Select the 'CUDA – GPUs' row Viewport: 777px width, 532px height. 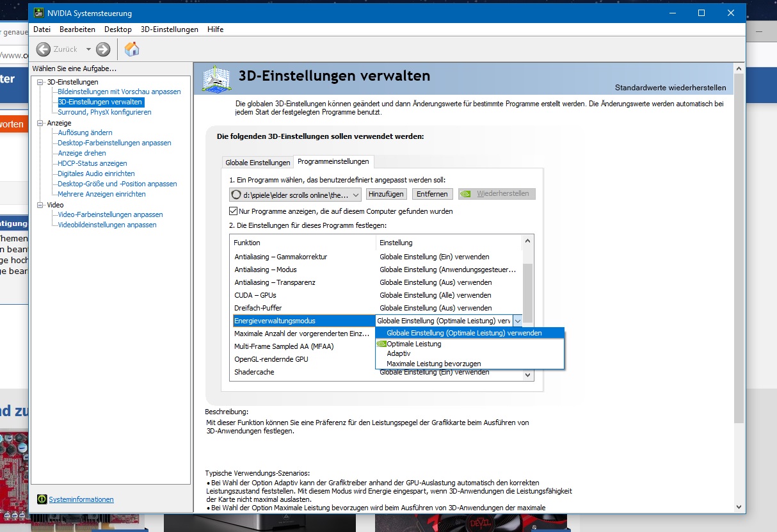pos(376,295)
